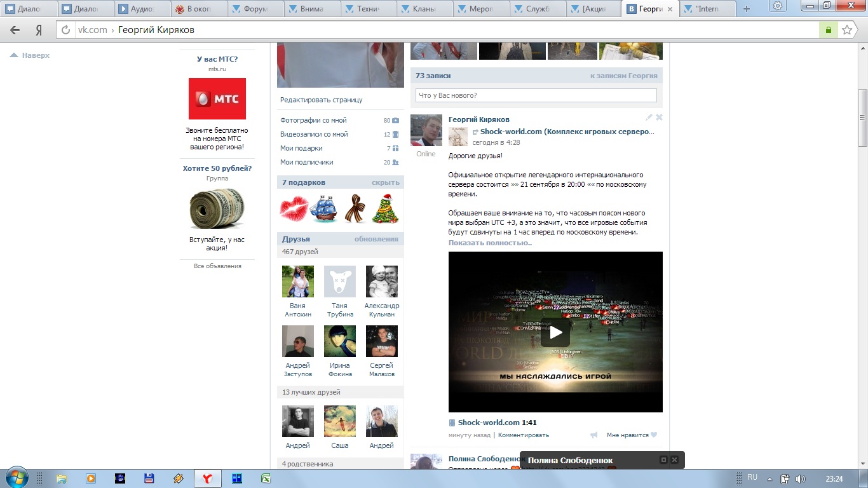Image resolution: width=868 pixels, height=488 pixels.
Task: Delete the post with X icon
Action: [659, 118]
